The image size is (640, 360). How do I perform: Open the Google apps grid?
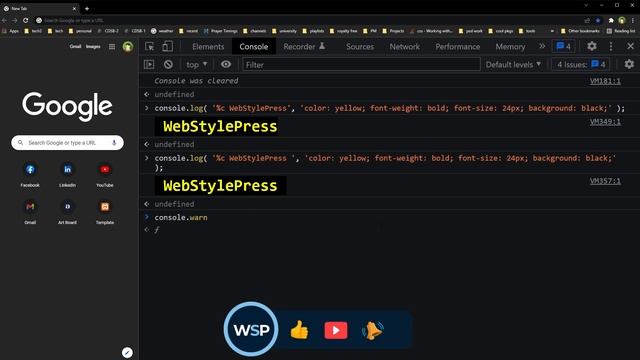pos(112,47)
